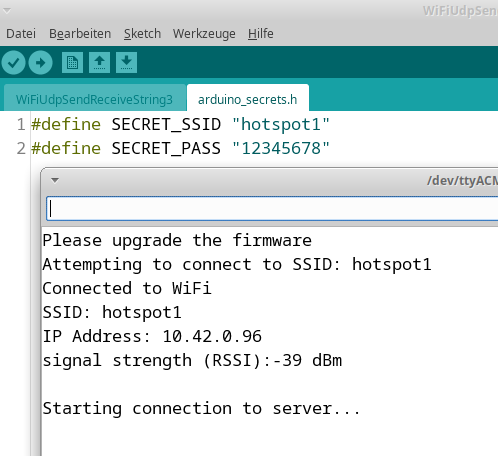Open the Sketch menu
The width and height of the screenshot is (498, 456).
click(142, 34)
